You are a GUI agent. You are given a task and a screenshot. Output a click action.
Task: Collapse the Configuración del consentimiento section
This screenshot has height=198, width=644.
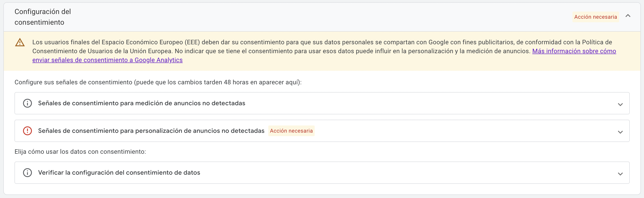[628, 16]
